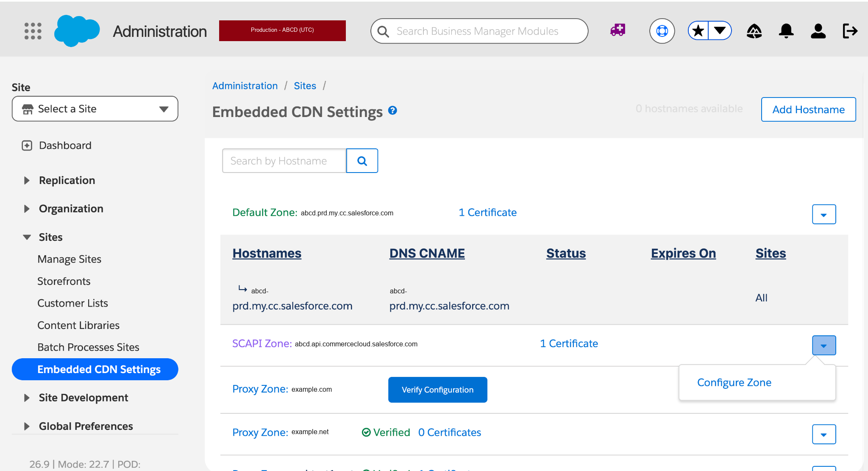Expand the Site Development section
Screen dimensions: 868x471
click(x=26, y=398)
